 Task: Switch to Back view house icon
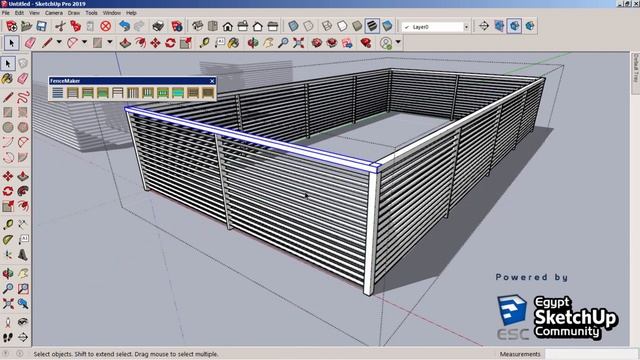258,27
